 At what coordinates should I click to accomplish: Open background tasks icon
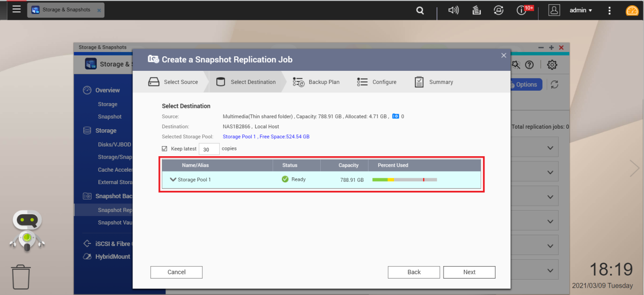(x=476, y=10)
